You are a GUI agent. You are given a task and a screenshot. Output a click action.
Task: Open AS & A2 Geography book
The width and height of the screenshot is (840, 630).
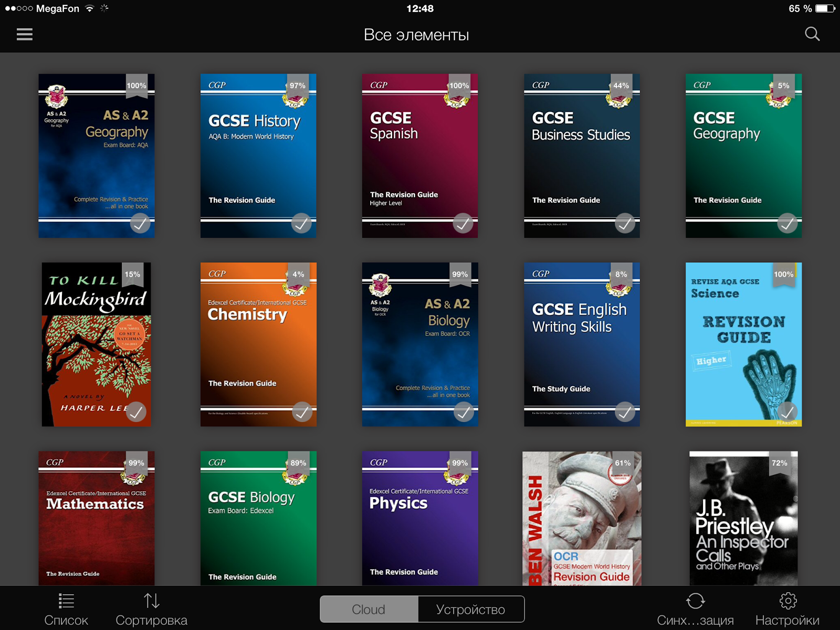(97, 156)
